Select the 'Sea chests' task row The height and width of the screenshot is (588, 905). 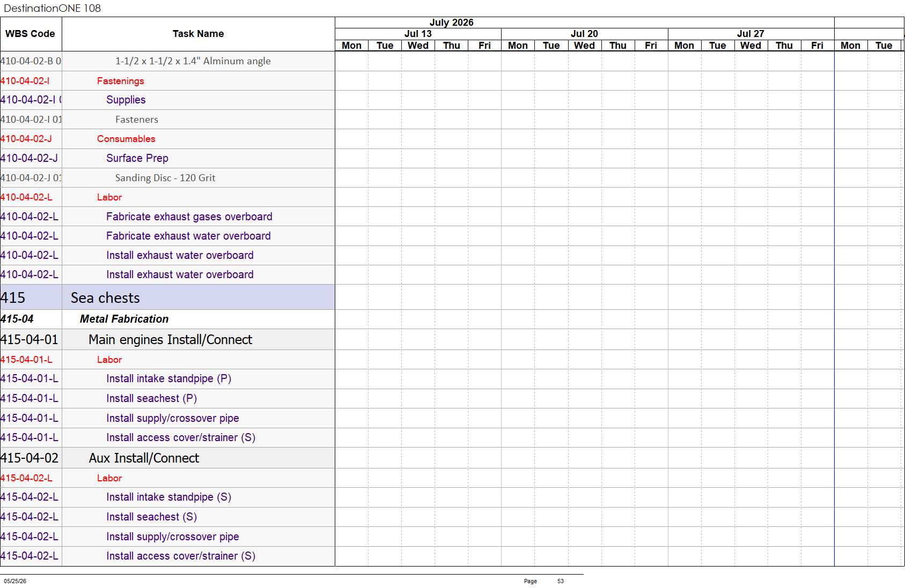coord(167,297)
